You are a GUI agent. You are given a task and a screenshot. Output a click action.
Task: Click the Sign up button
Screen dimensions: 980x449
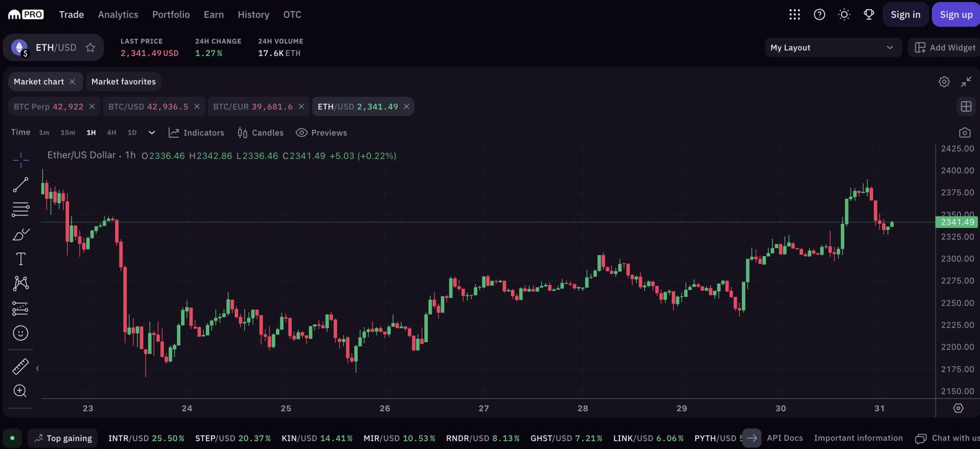(x=955, y=15)
